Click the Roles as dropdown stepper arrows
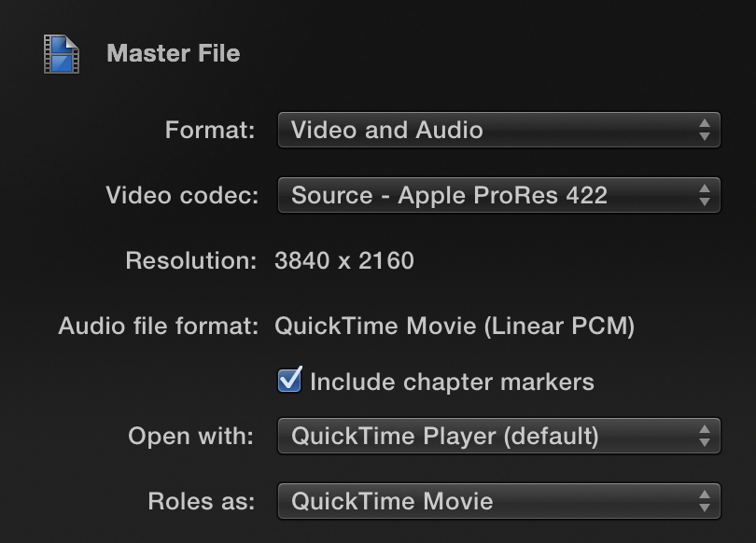 [x=705, y=501]
